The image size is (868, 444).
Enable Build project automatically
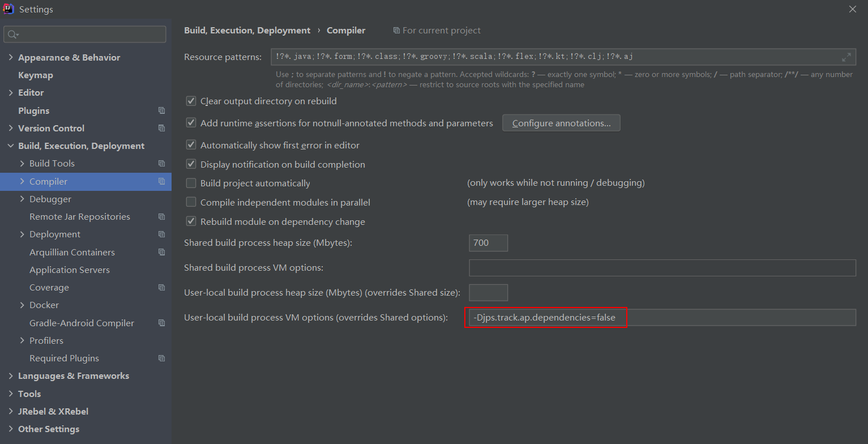coord(191,183)
